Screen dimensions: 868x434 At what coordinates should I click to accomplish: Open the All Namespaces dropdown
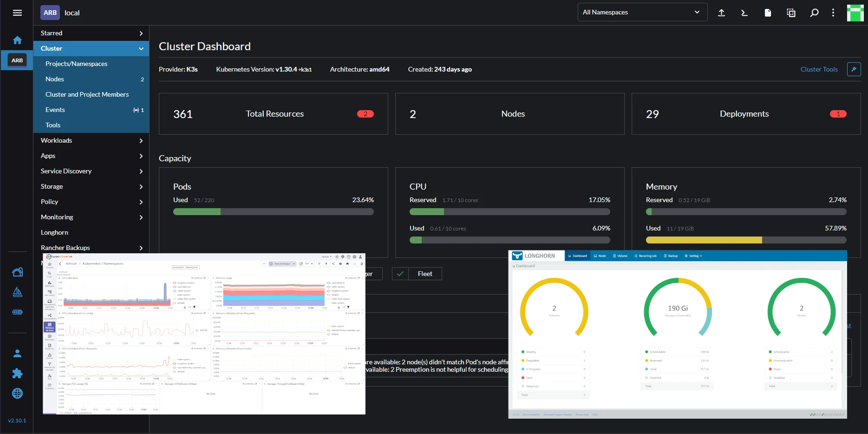pos(642,12)
